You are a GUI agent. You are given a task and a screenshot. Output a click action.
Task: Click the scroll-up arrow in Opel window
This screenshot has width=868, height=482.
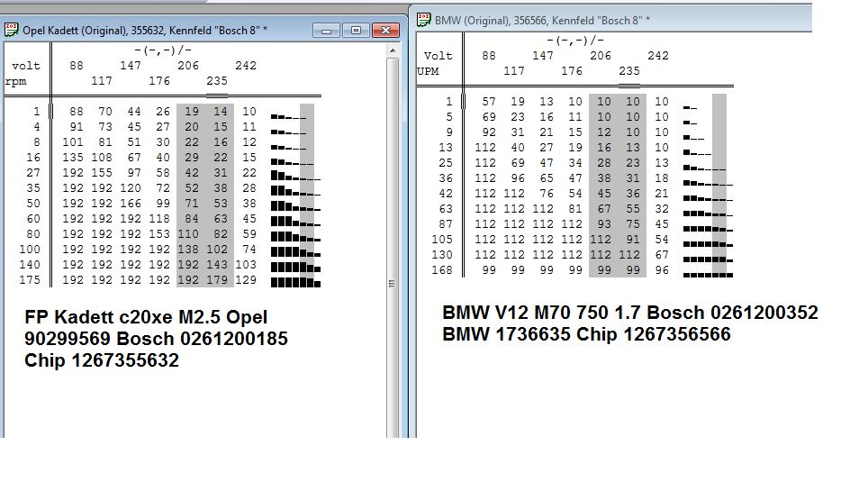(x=393, y=49)
